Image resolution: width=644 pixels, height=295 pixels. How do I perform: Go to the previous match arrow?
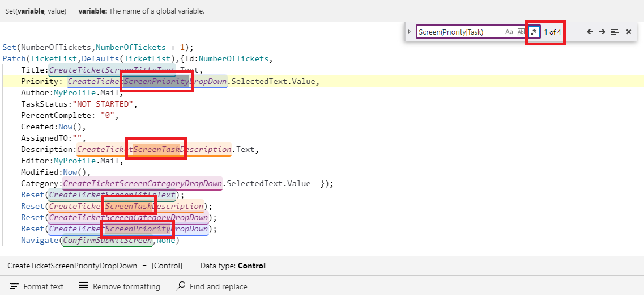click(590, 32)
